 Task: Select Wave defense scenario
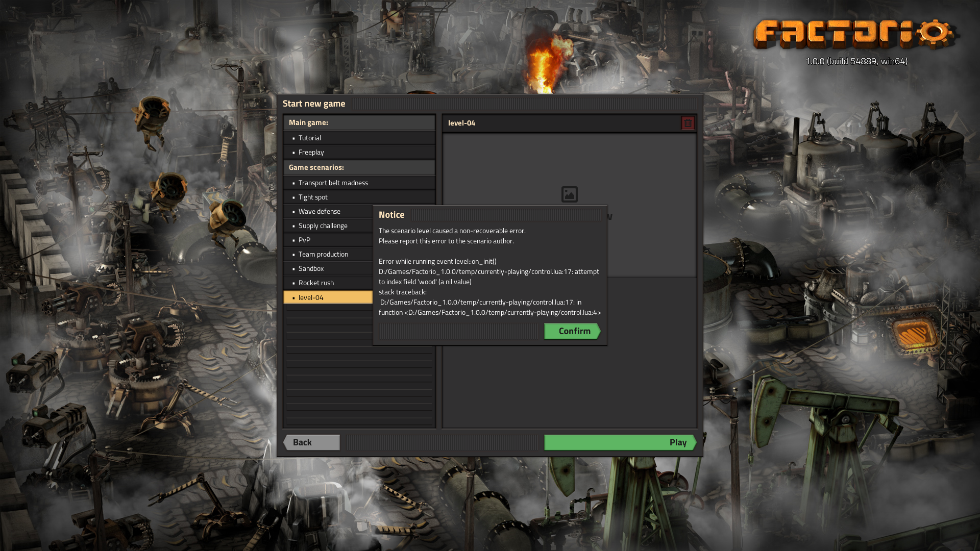coord(328,211)
